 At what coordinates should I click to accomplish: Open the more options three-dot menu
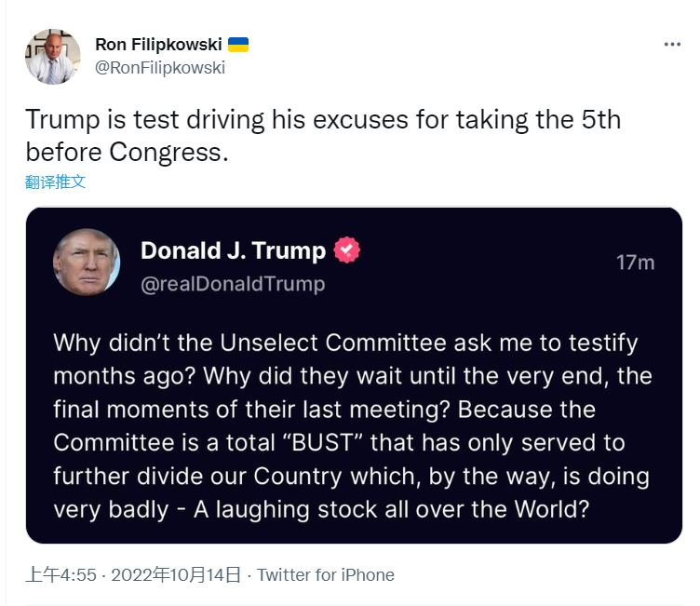[x=672, y=45]
